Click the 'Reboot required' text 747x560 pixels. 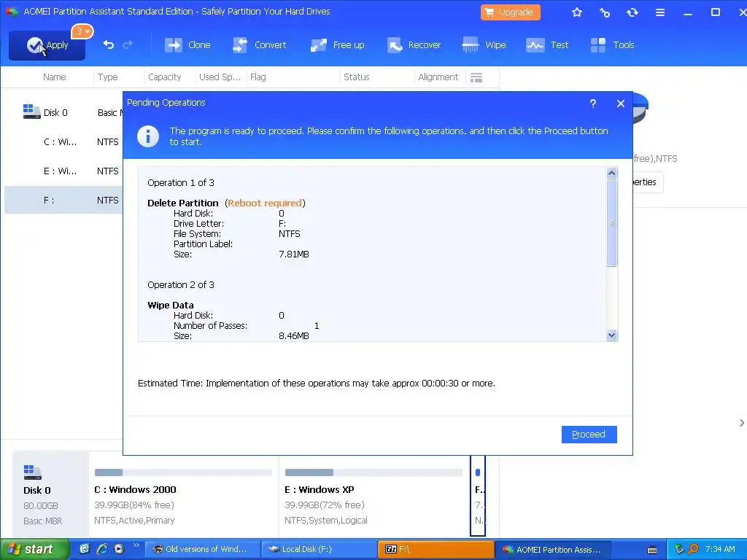[264, 203]
